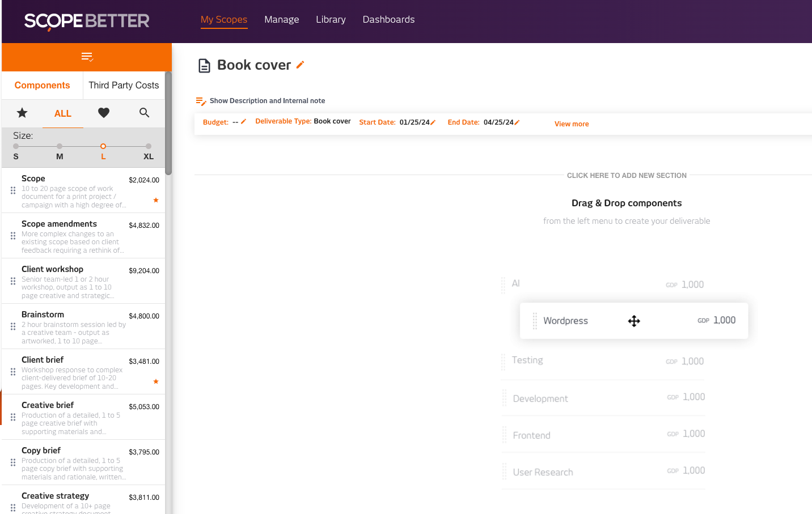Click the ScopeBetter logo
This screenshot has width=812, height=514.
pos(87,21)
